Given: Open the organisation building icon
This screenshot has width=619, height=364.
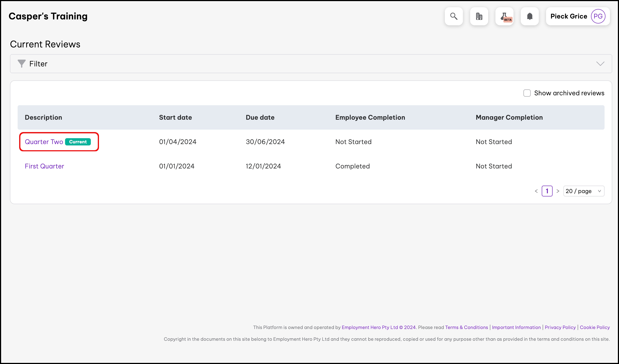Looking at the screenshot, I should (x=479, y=16).
